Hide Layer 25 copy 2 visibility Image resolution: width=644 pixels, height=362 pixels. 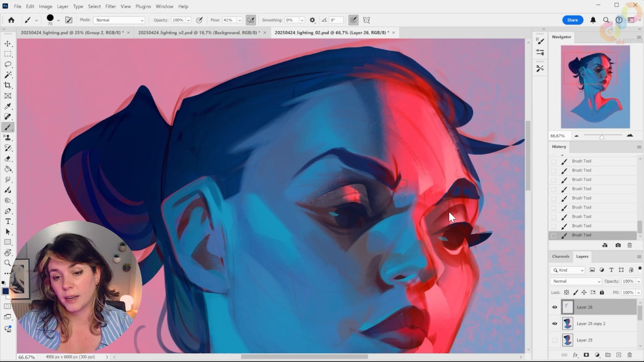(554, 324)
